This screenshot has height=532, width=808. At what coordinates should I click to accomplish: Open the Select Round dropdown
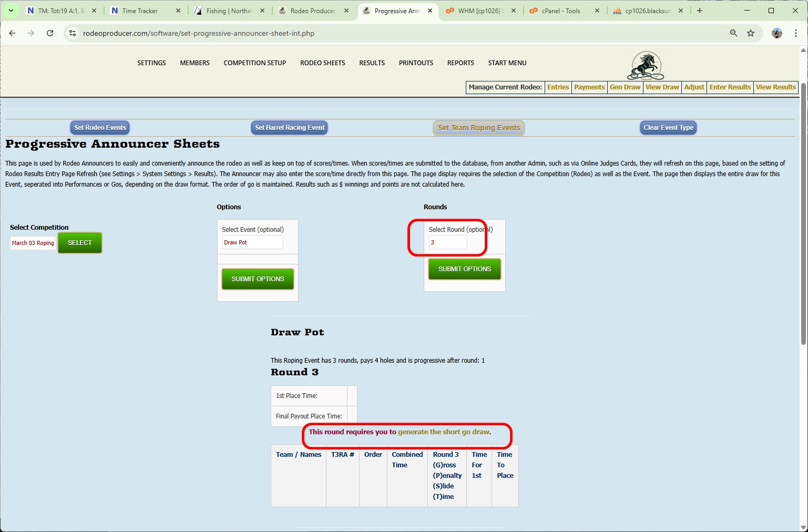(x=448, y=242)
